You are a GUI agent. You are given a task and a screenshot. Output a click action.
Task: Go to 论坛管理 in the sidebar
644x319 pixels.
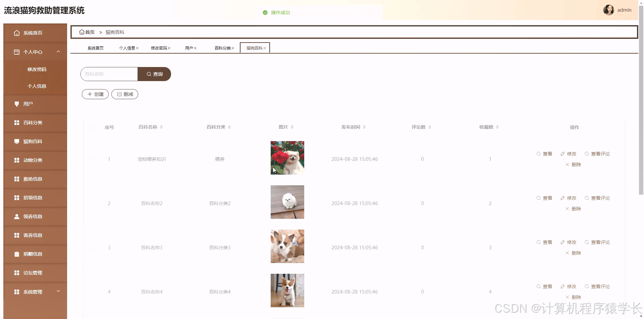35,273
